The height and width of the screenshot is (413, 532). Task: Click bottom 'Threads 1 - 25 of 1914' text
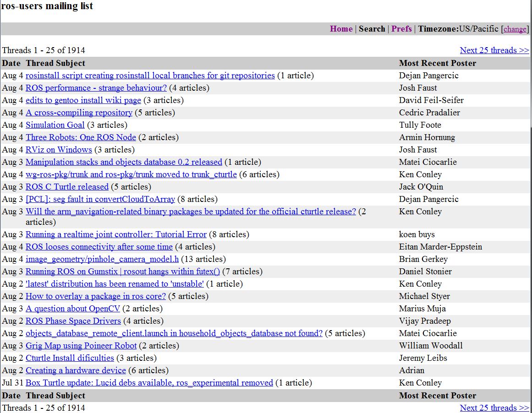point(44,408)
